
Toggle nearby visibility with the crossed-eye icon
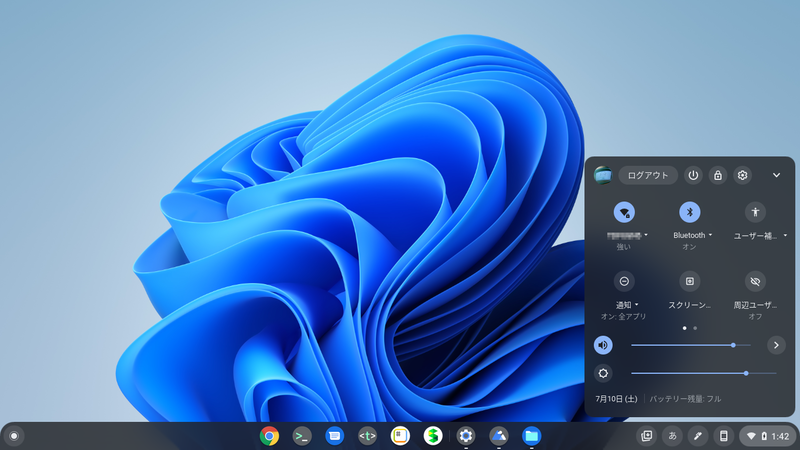[x=755, y=281]
